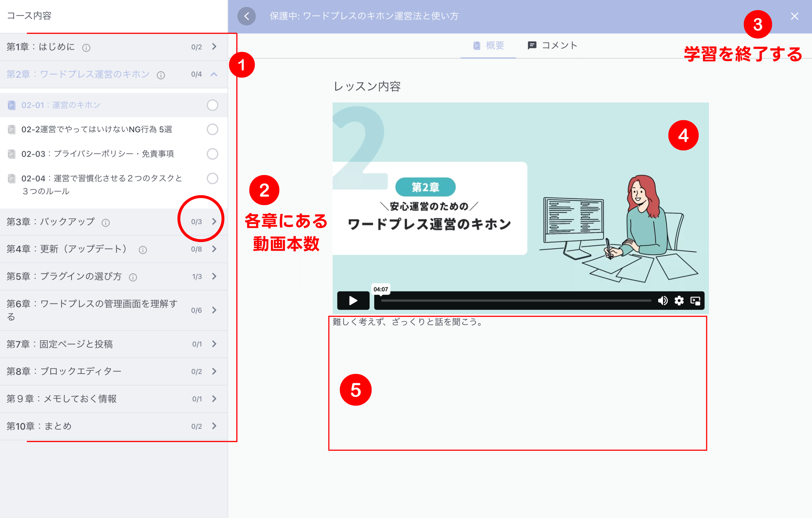
Task: Enable picture-in-picture video icon
Action: pyautogui.click(x=695, y=300)
